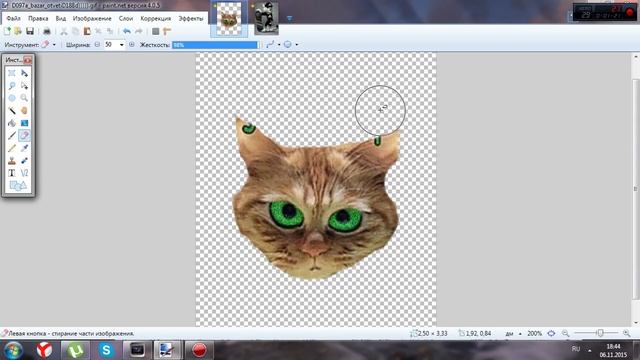
Task: Expand the open images list arrow
Action: point(289,18)
